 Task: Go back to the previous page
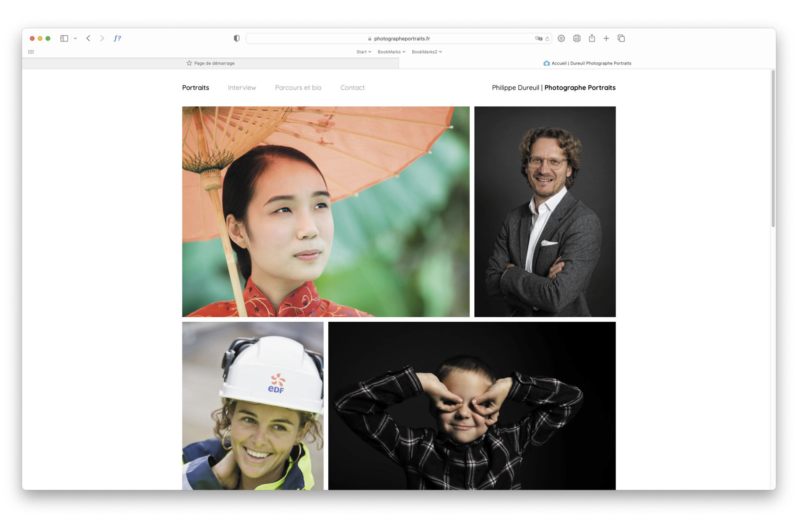coord(88,38)
